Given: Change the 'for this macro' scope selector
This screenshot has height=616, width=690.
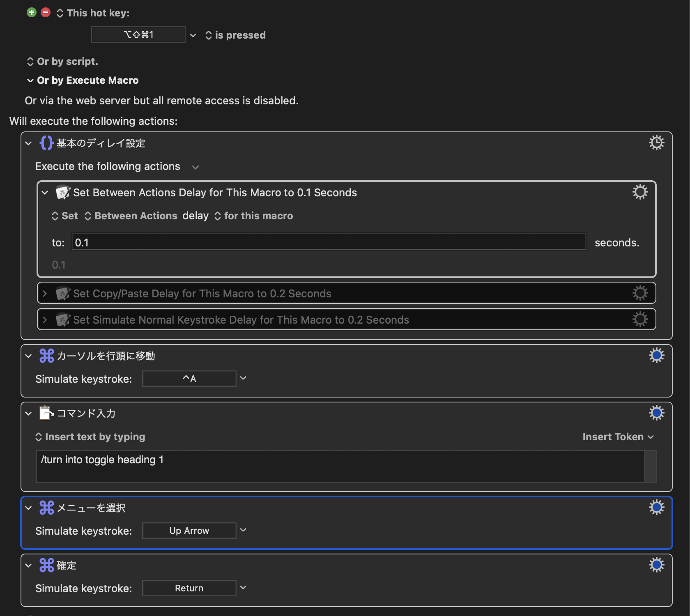Looking at the screenshot, I should (253, 216).
